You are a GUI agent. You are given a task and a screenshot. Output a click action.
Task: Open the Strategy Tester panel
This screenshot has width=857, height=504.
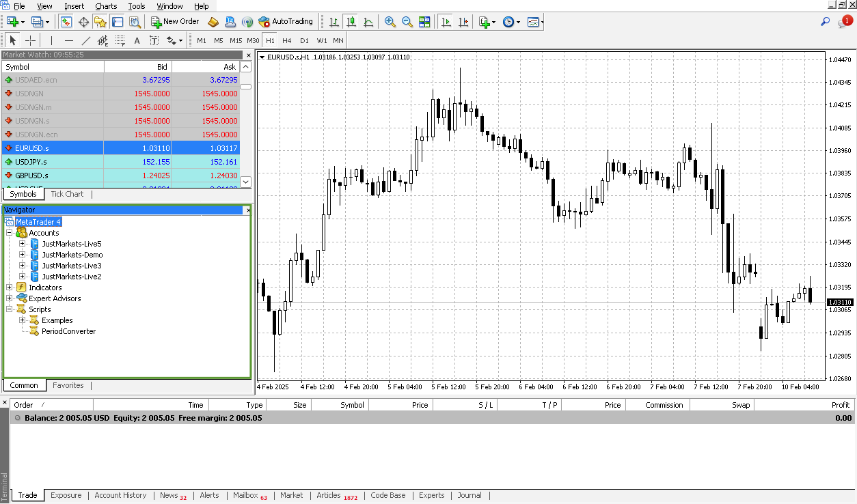click(135, 21)
